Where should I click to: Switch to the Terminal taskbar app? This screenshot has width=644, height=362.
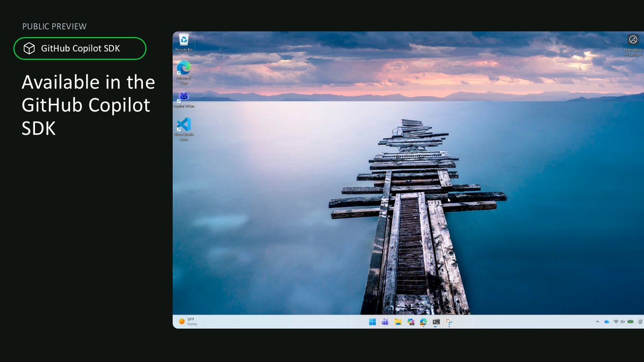[436, 322]
